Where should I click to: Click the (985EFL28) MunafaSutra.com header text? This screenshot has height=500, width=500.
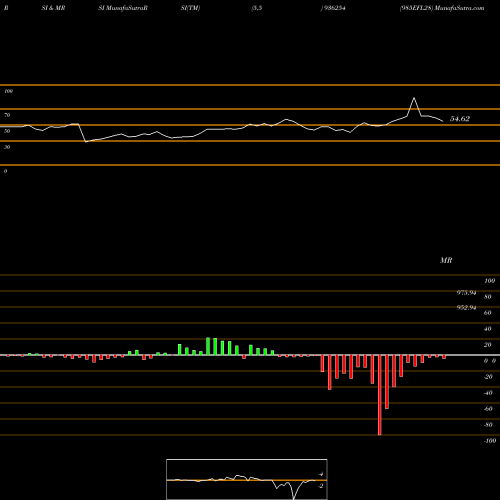pos(442,8)
